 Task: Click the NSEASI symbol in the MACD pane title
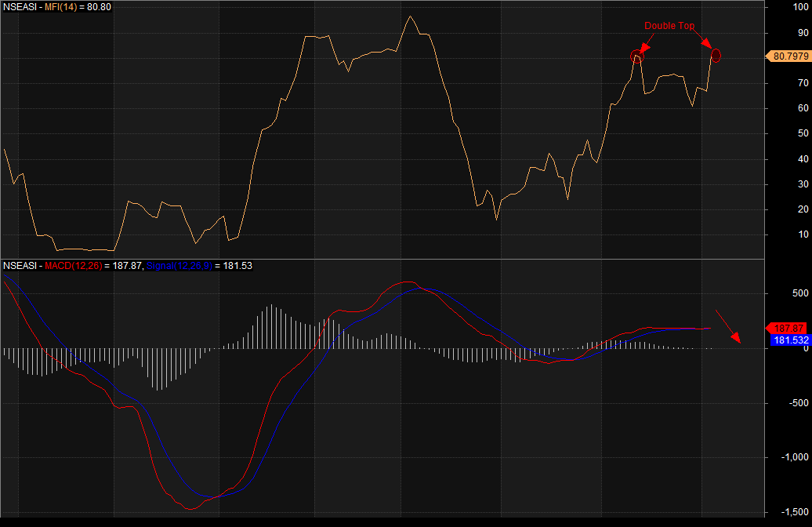click(19, 267)
